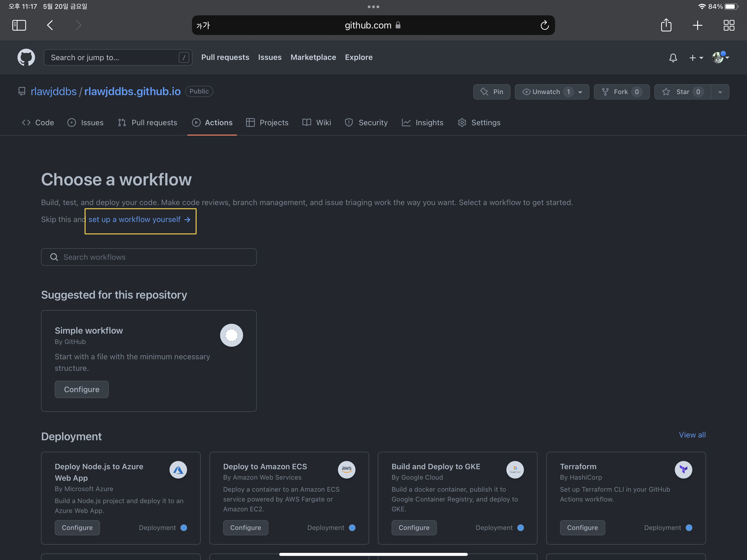747x560 pixels.
Task: Pin the repository with Pin button
Action: pyautogui.click(x=492, y=92)
